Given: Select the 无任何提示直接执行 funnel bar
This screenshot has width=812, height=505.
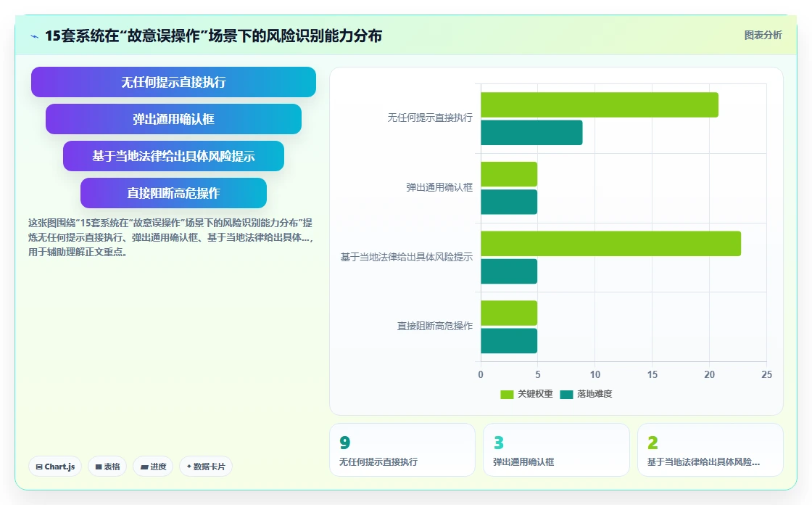Looking at the screenshot, I should [x=173, y=82].
